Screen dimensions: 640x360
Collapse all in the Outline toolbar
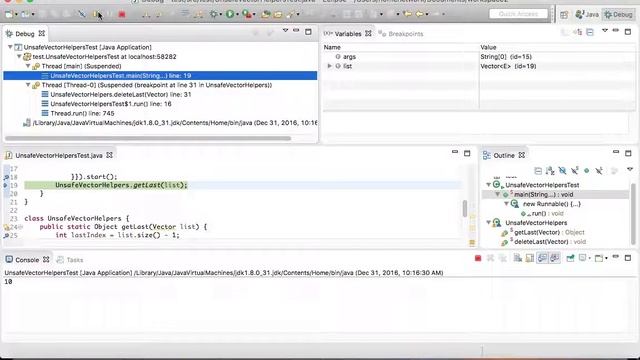point(538,171)
